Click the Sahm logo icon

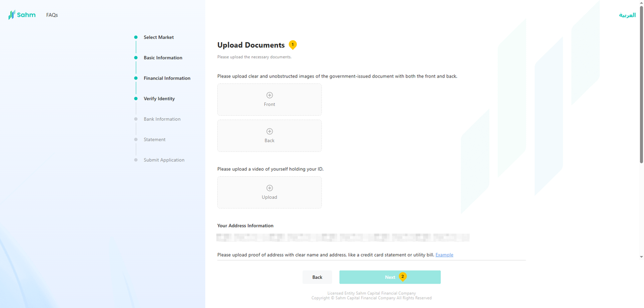click(x=12, y=15)
